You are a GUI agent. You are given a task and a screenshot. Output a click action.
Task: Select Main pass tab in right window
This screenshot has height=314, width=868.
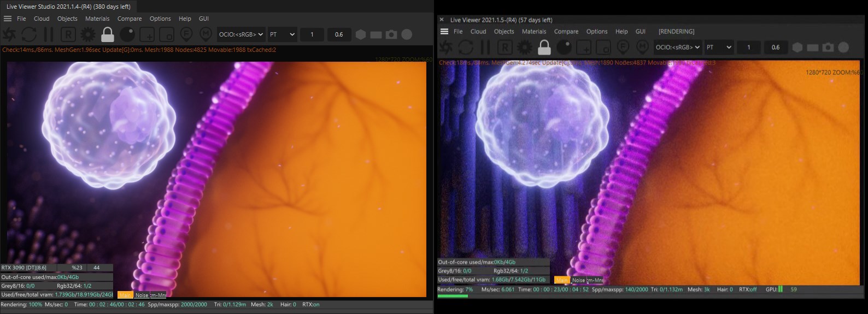click(562, 280)
